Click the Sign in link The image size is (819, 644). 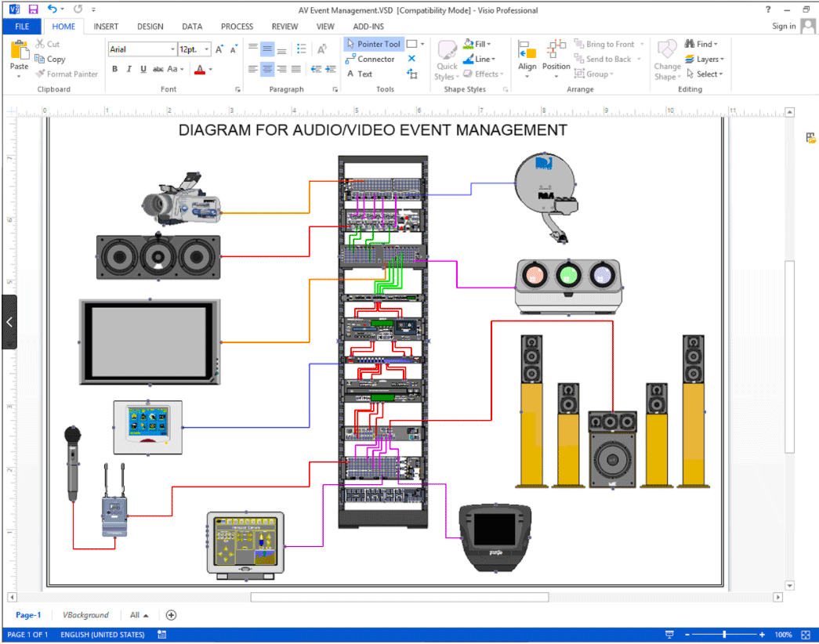[784, 27]
